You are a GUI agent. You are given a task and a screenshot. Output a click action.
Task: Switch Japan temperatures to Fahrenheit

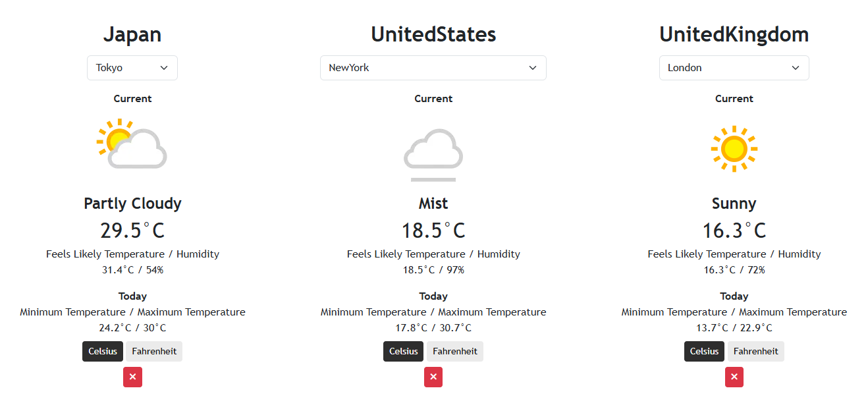pos(154,351)
